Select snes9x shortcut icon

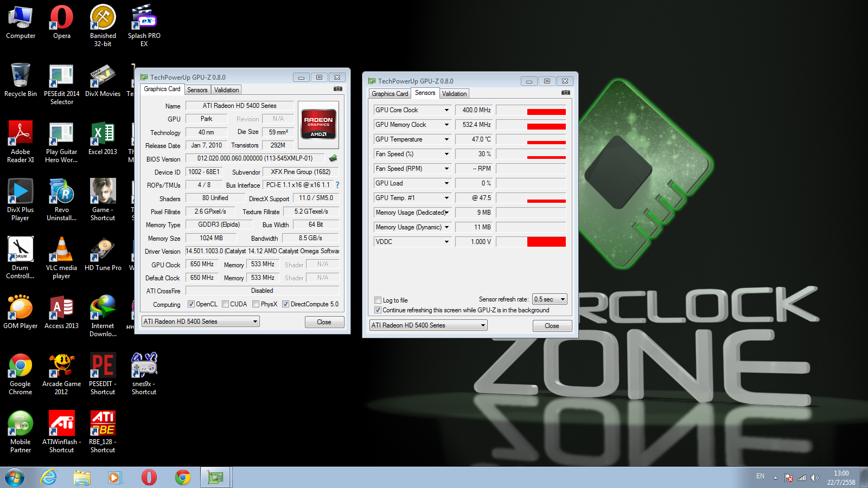(144, 374)
